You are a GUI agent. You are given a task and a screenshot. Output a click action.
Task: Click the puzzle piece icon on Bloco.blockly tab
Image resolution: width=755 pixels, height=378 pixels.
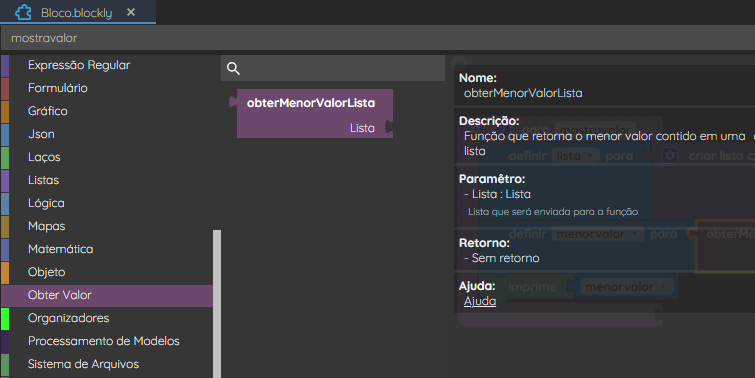[23, 13]
